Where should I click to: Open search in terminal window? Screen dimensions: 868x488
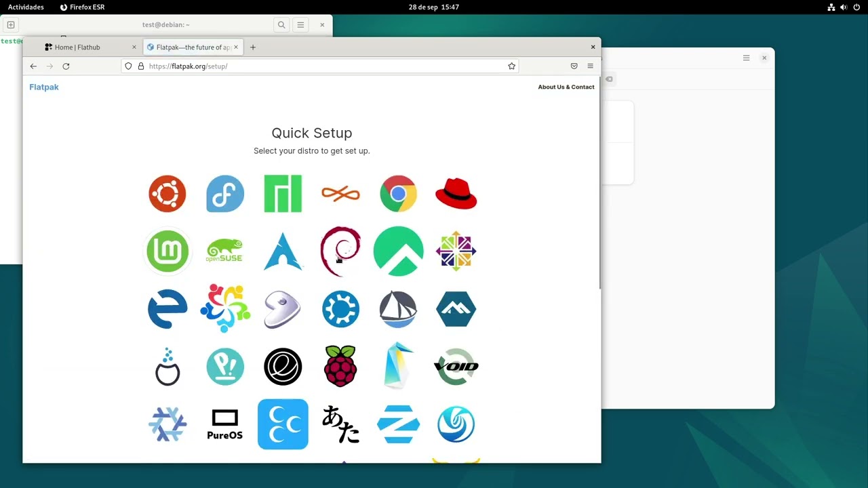pyautogui.click(x=281, y=24)
